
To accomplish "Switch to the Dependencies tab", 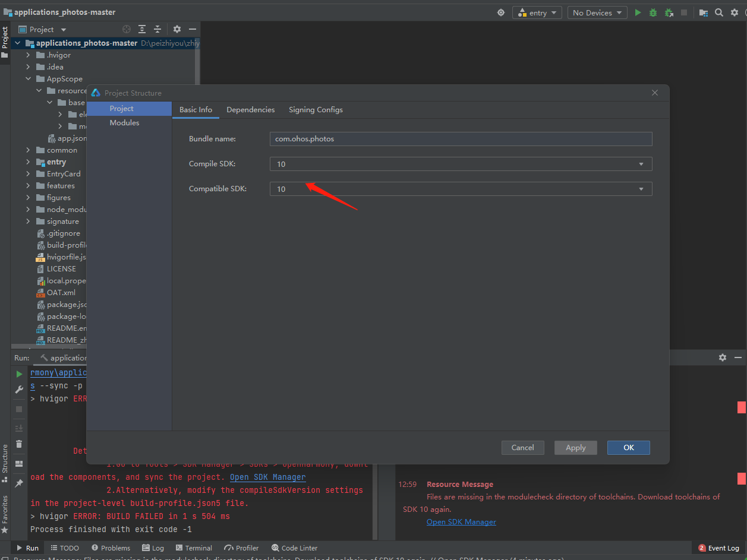I will tap(251, 110).
